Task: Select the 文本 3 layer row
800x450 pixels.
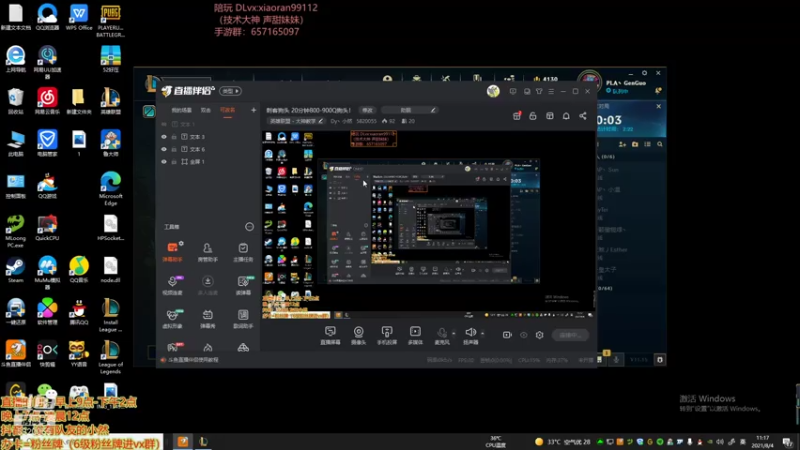Action: point(208,137)
